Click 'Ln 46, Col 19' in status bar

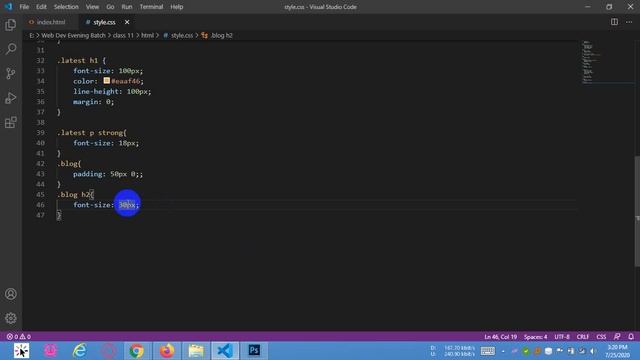click(500, 337)
